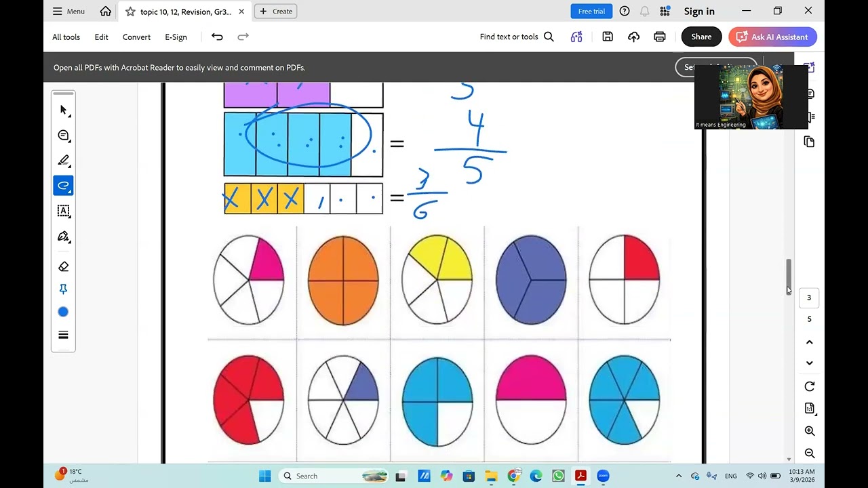Viewport: 868px width, 488px height.
Task: Open Task View on the taskbar
Action: click(401, 476)
